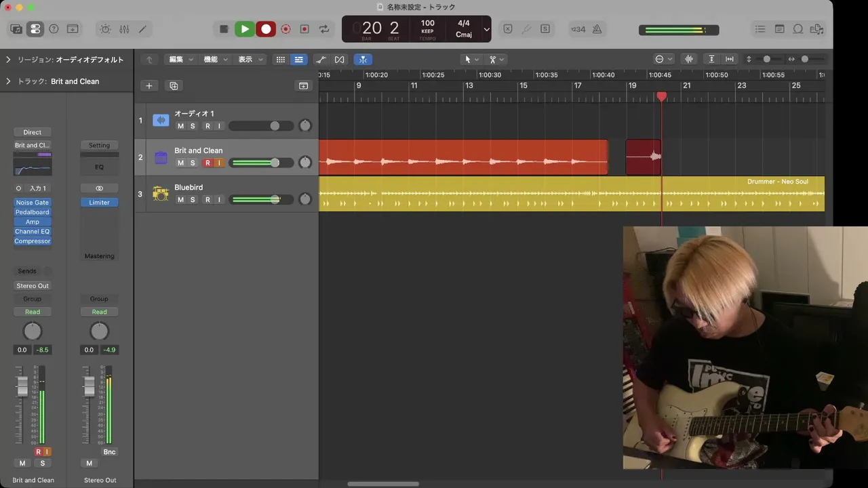Toggle the waveform zoom button
The image size is (868, 488).
coord(689,60)
